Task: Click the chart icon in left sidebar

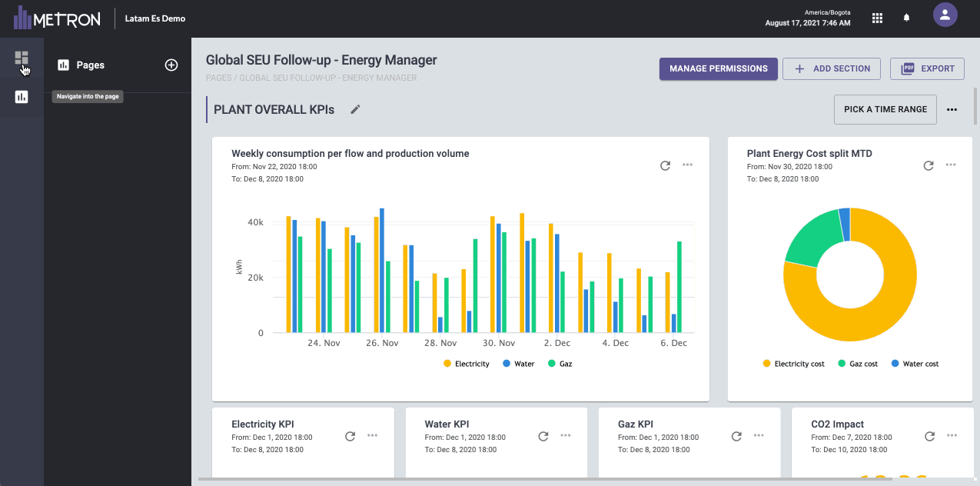Action: 22,97
